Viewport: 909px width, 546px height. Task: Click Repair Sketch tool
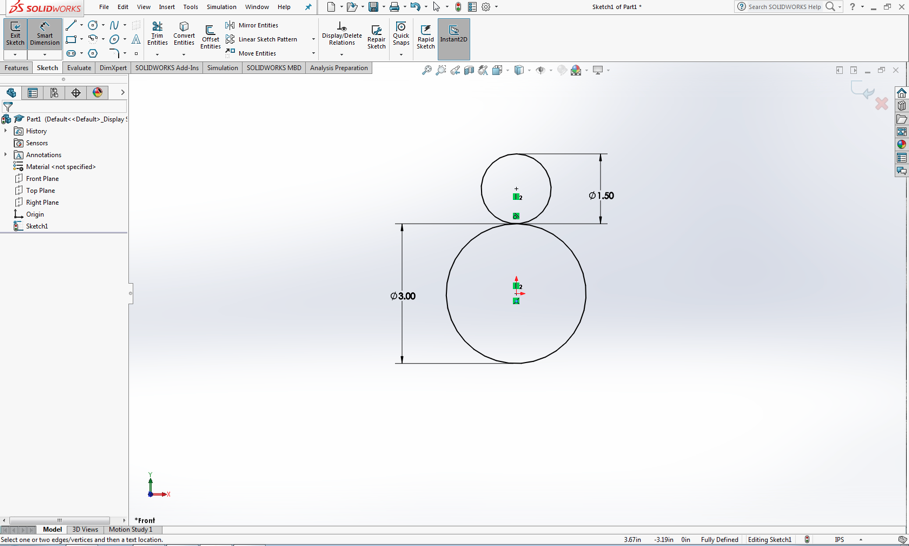coord(376,37)
